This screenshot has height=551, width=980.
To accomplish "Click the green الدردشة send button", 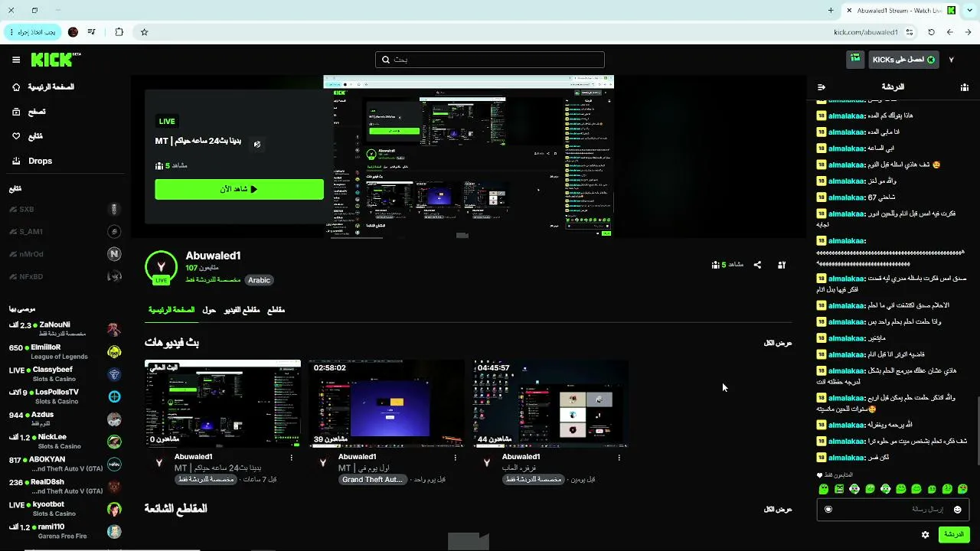I will point(954,534).
